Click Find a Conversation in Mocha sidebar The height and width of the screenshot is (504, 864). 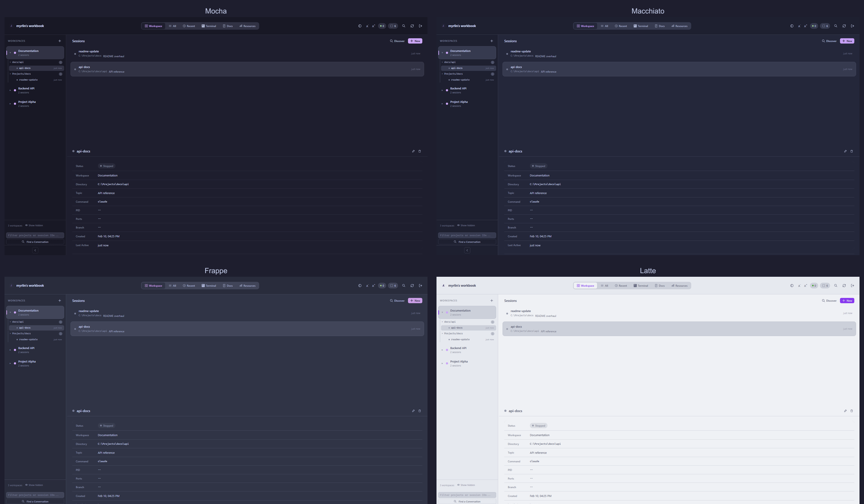pos(35,242)
